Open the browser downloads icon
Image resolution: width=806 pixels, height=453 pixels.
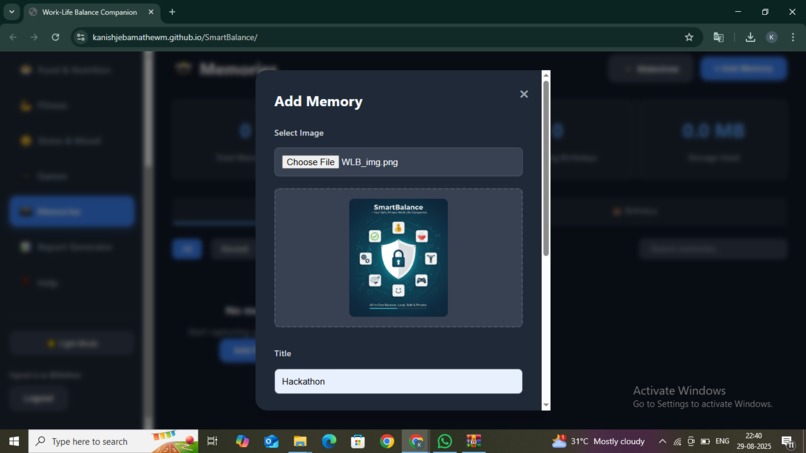click(x=750, y=37)
